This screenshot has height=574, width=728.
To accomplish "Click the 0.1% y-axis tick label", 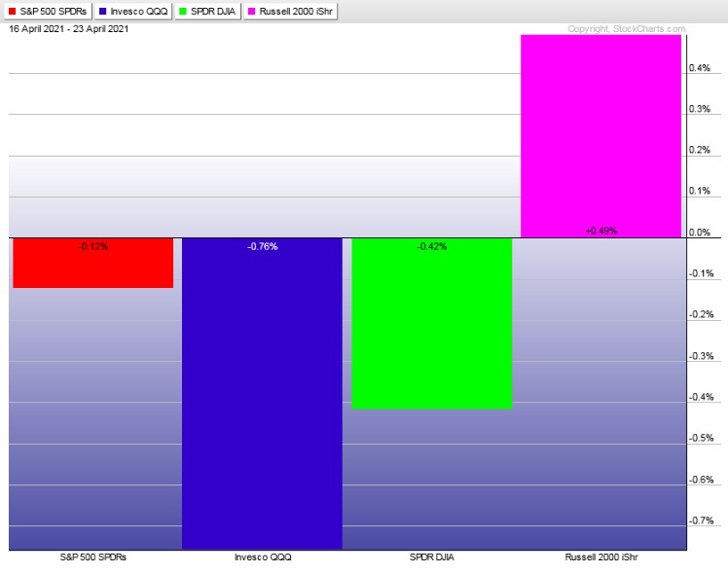I will click(699, 191).
